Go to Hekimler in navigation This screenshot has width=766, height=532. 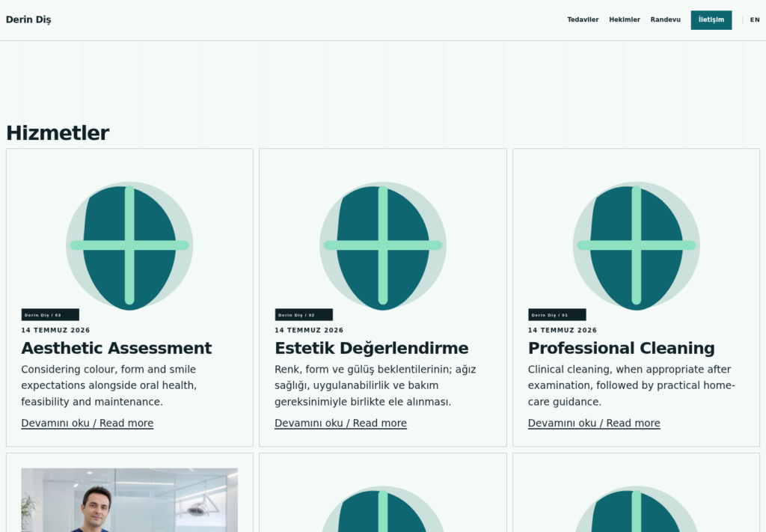[625, 19]
